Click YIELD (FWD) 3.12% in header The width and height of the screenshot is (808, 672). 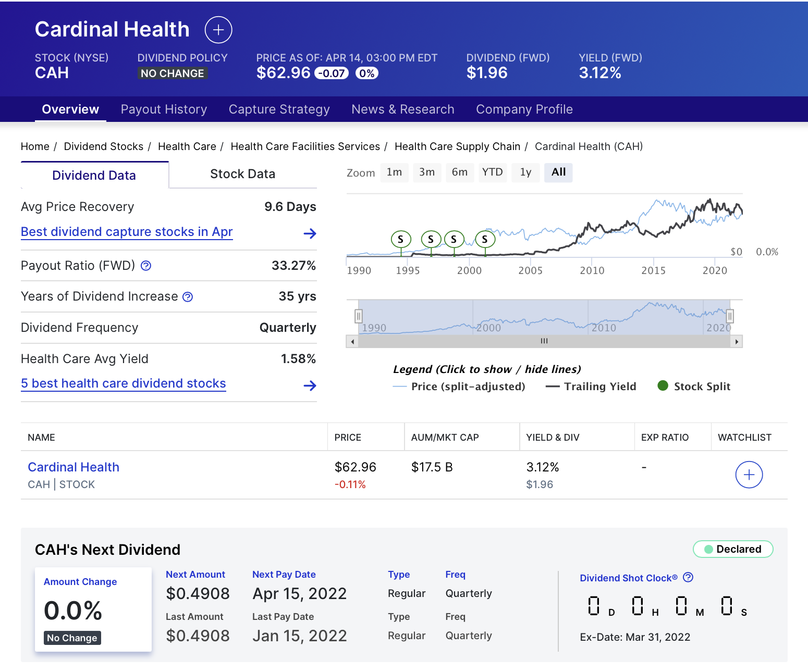pos(600,73)
